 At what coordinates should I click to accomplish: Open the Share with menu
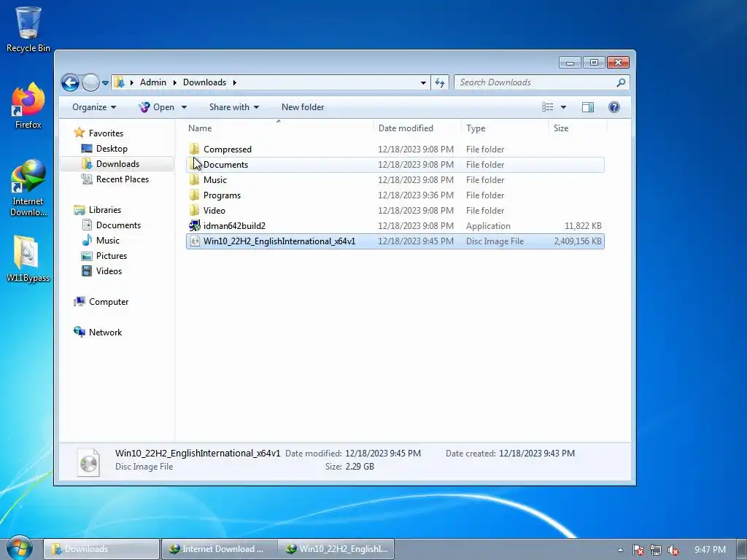234,107
